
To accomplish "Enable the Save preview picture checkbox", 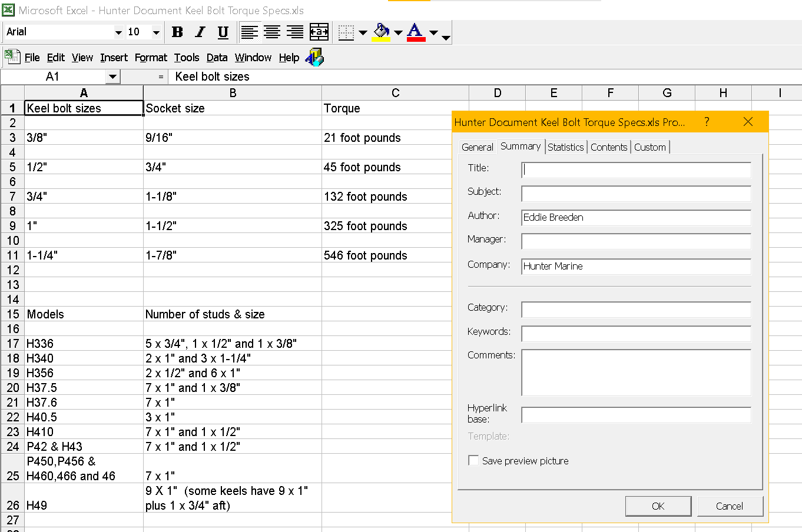I will 473,460.
